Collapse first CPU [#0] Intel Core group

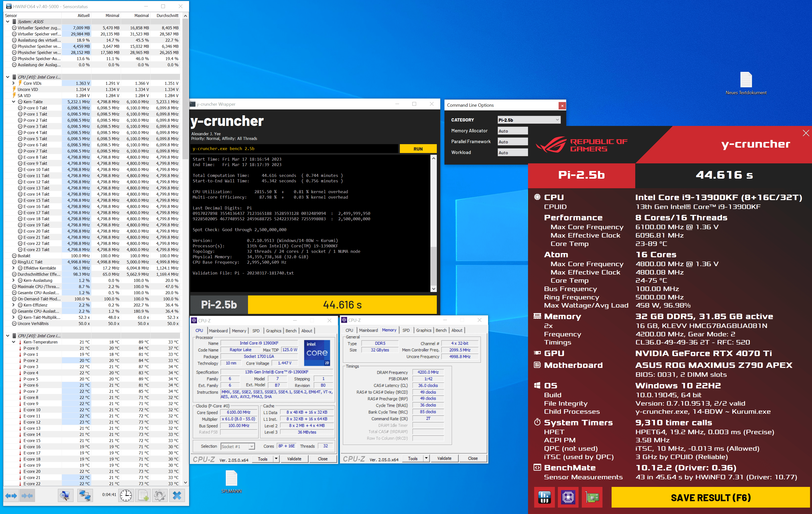(x=7, y=77)
